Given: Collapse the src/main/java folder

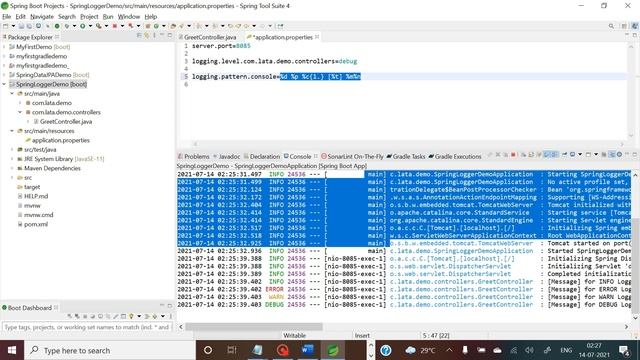Looking at the screenshot, I should pos(12,93).
